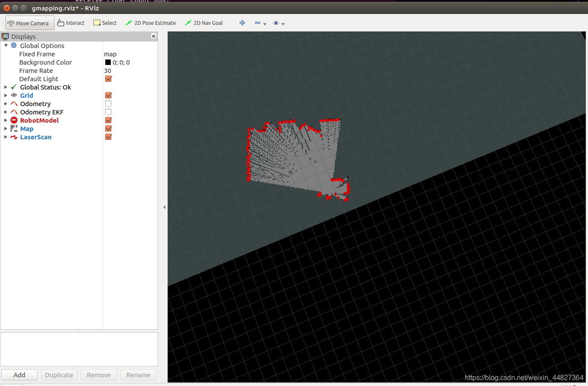Screen dimensions: 588x386
Task: Click the Map display icon
Action: tap(14, 128)
